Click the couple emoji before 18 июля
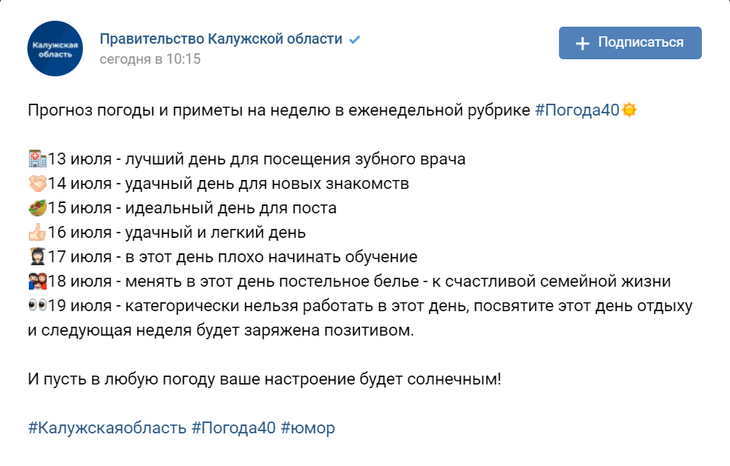Image resolution: width=730 pixels, height=466 pixels. pos(38,282)
